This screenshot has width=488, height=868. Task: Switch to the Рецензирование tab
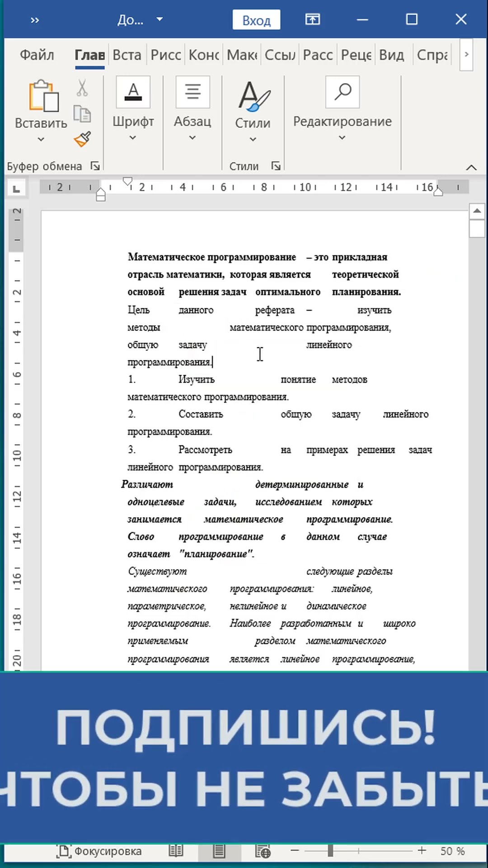pyautogui.click(x=357, y=55)
